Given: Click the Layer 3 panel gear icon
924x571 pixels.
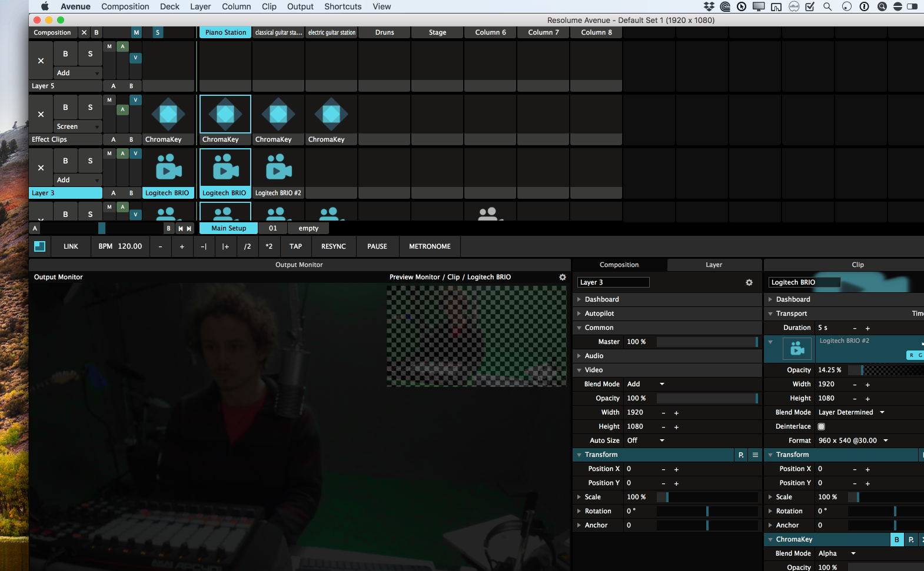Looking at the screenshot, I should pyautogui.click(x=749, y=283).
